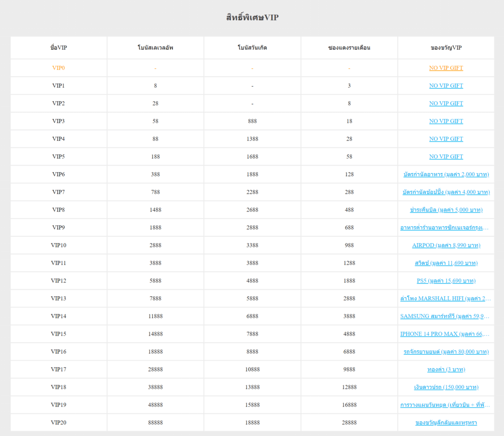Screen dimensions: 504x436
Task: Open the SAMSUNG smart TV gift link
Action: [x=445, y=316]
